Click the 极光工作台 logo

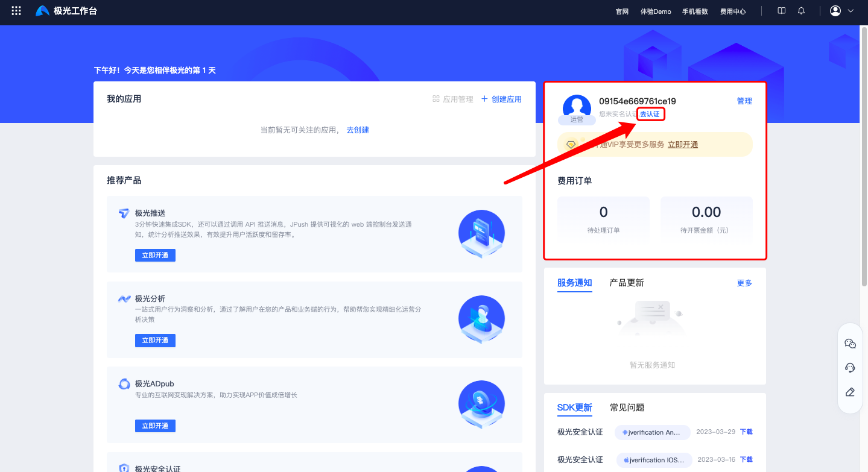click(x=66, y=11)
